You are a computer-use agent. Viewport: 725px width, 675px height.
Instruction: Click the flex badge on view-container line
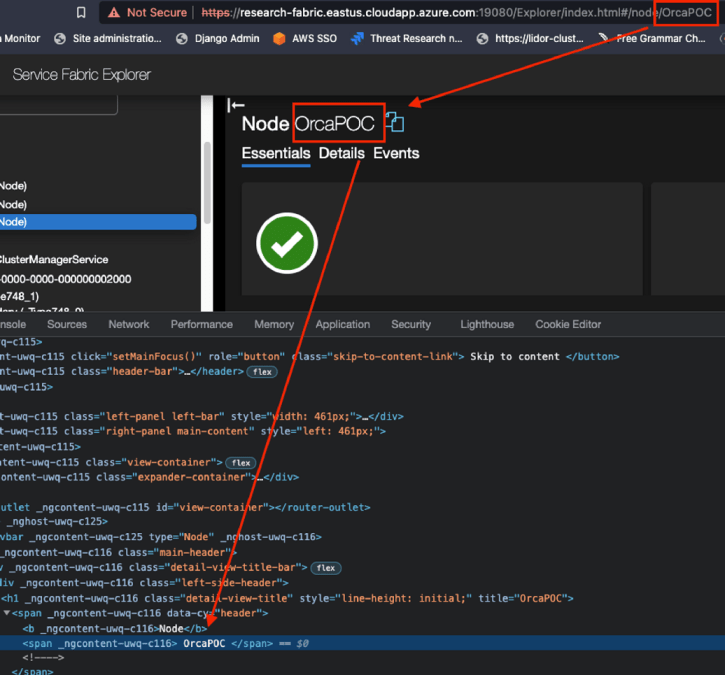241,463
